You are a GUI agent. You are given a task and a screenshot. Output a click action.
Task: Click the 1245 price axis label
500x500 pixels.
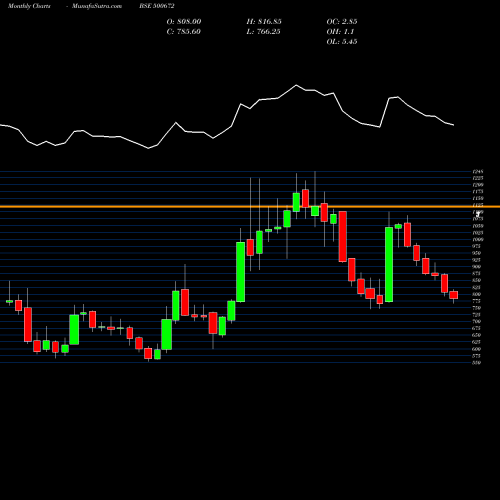pos(478,172)
